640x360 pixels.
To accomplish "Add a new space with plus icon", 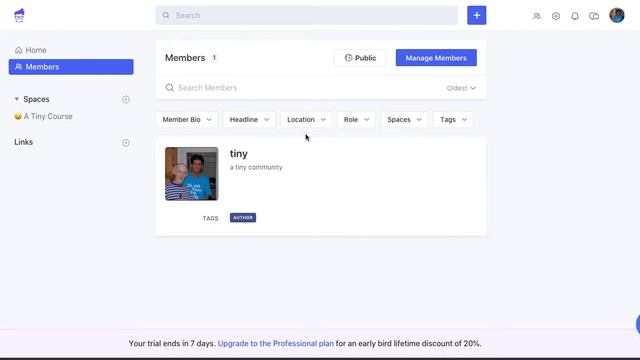I will click(x=126, y=99).
